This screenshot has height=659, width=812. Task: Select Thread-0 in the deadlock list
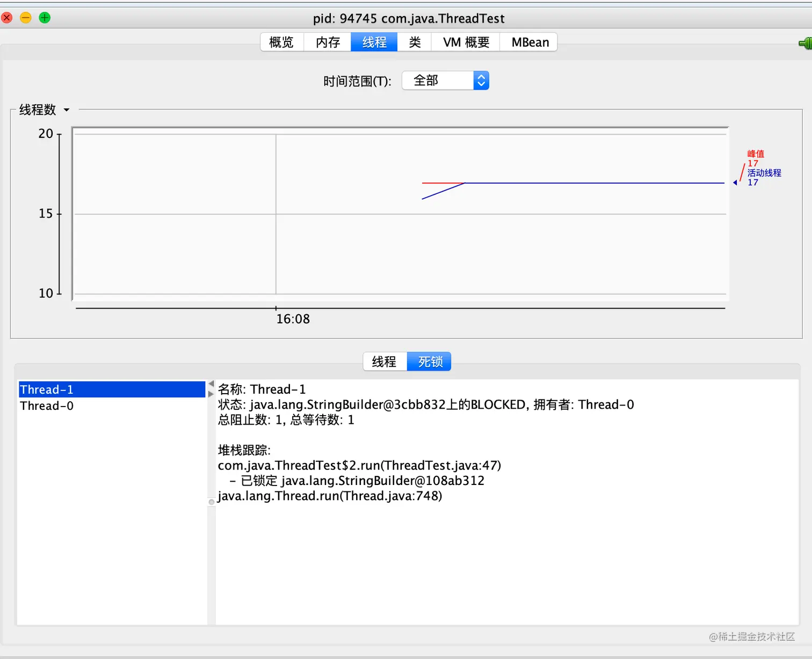tap(112, 405)
